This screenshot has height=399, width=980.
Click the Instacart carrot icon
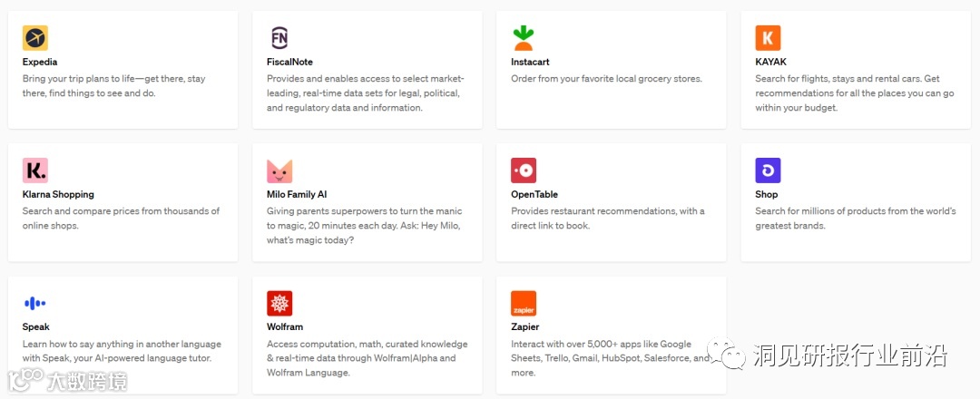pyautogui.click(x=524, y=38)
